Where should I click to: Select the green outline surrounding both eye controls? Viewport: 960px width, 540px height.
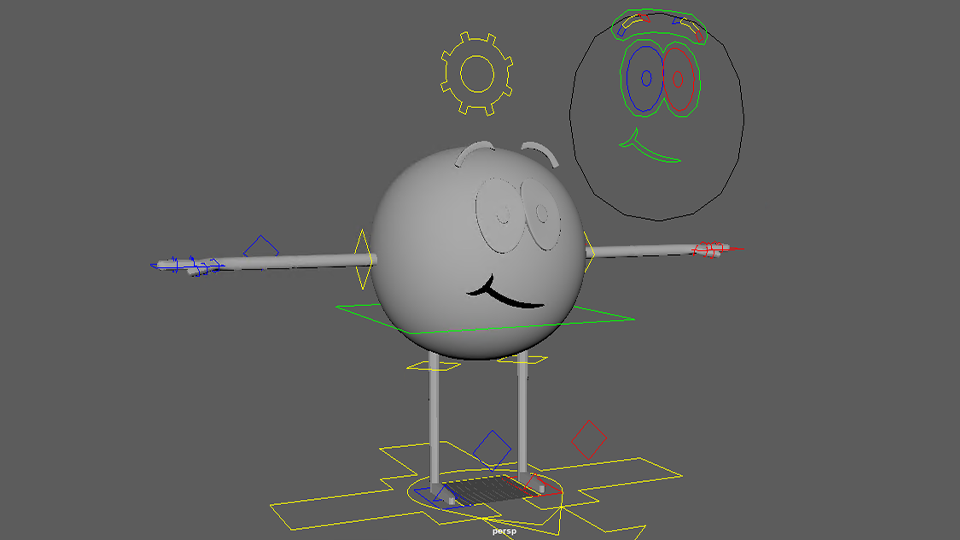click(x=660, y=78)
